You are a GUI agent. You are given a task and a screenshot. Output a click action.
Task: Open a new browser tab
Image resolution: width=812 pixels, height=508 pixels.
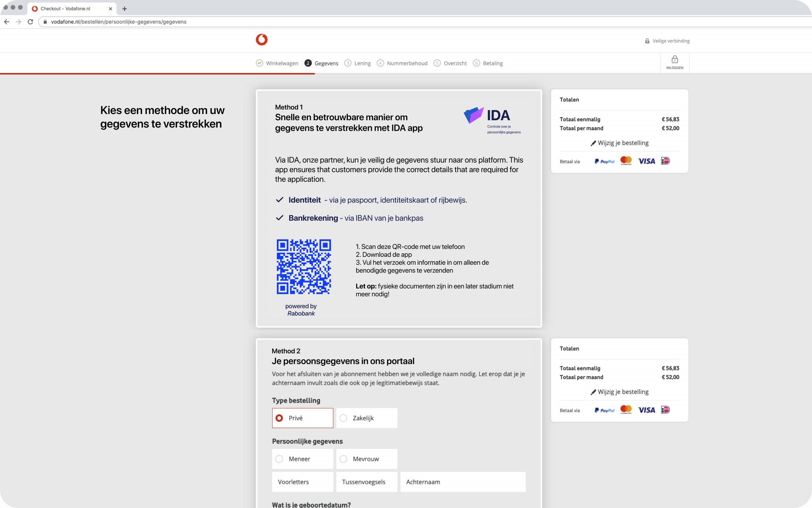124,9
